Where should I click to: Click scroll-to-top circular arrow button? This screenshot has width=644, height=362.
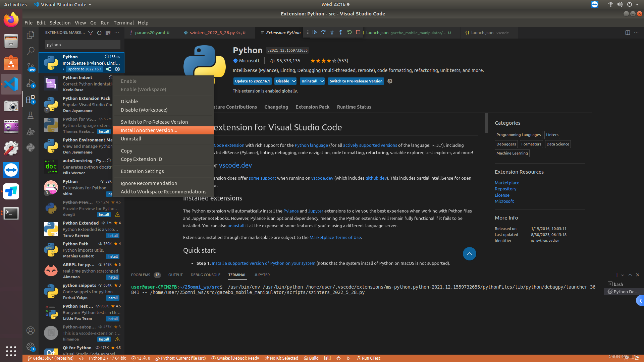coord(470,254)
